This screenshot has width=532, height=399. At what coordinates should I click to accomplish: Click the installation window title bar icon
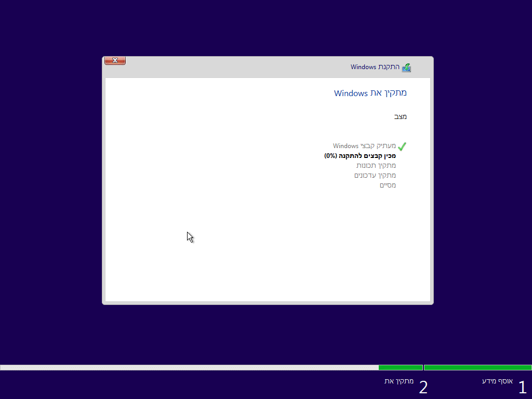[x=407, y=67]
